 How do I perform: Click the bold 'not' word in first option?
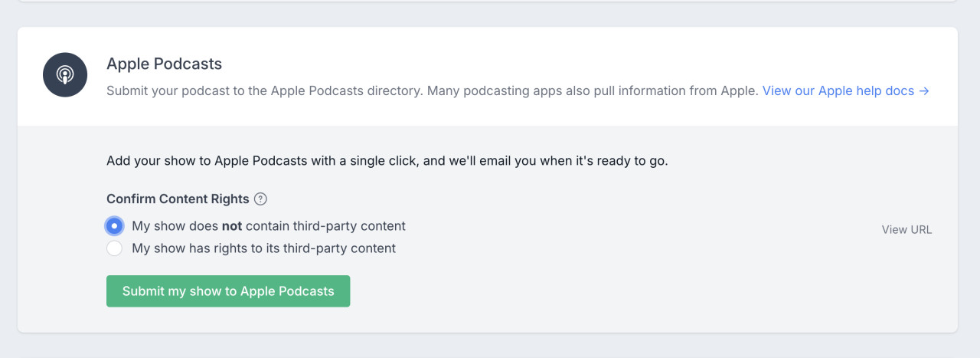click(x=232, y=226)
